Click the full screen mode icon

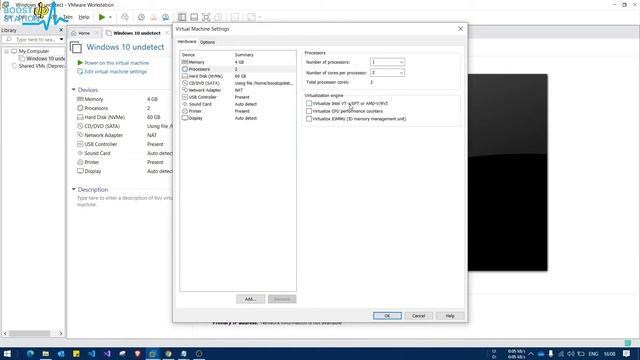pos(206,17)
